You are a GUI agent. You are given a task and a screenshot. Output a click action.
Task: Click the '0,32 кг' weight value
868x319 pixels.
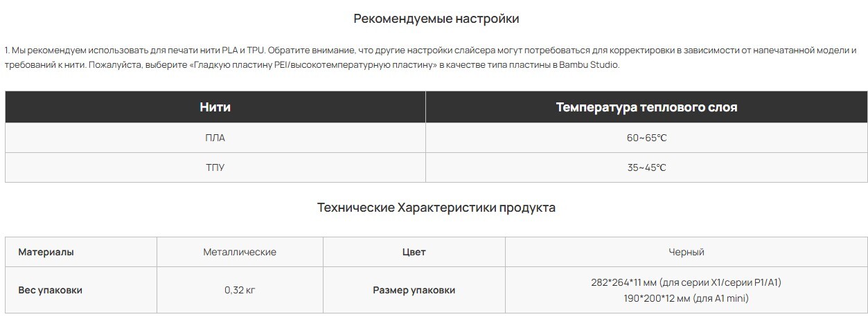(240, 290)
